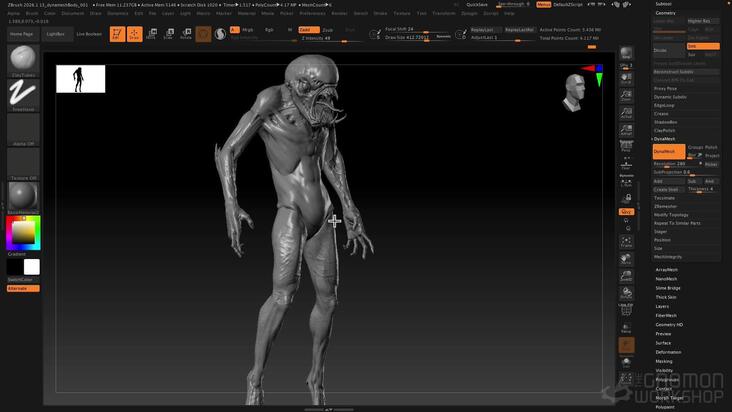This screenshot has width=732, height=412.
Task: Enable Zadd sculpt mode
Action: pos(309,29)
